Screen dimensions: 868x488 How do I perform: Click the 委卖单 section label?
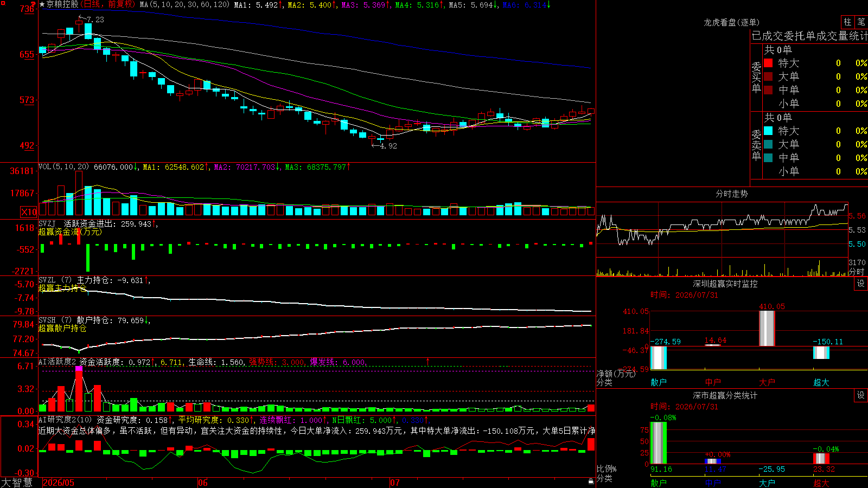click(x=756, y=145)
